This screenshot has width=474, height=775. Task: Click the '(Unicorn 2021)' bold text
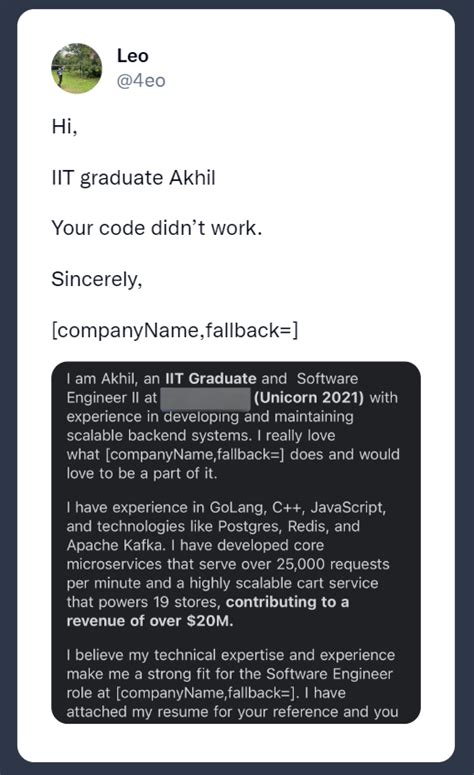309,397
